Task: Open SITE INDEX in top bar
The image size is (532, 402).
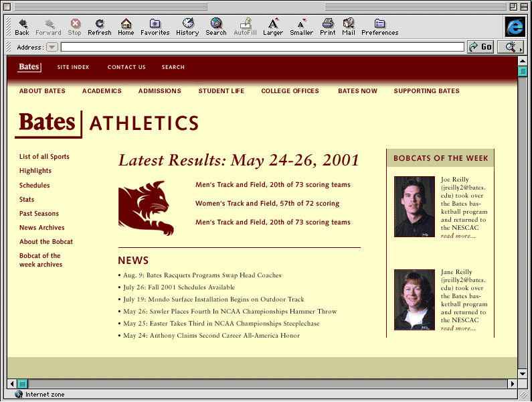Action: 73,67
